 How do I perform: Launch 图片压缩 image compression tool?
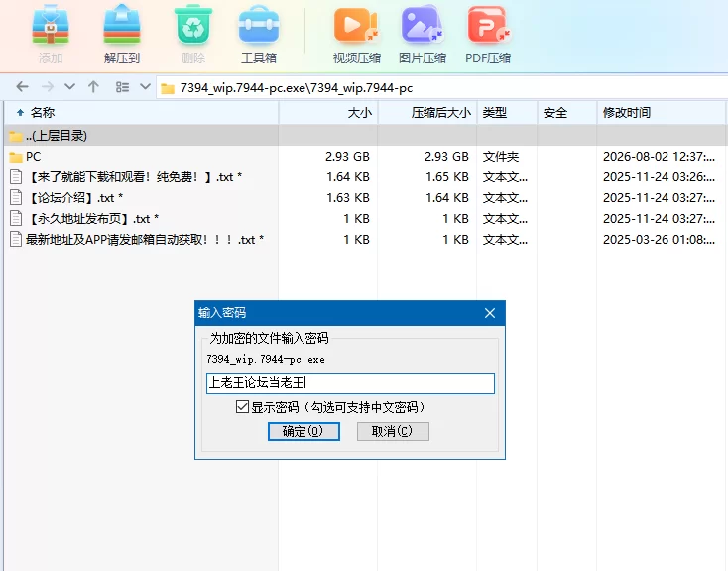point(423,34)
